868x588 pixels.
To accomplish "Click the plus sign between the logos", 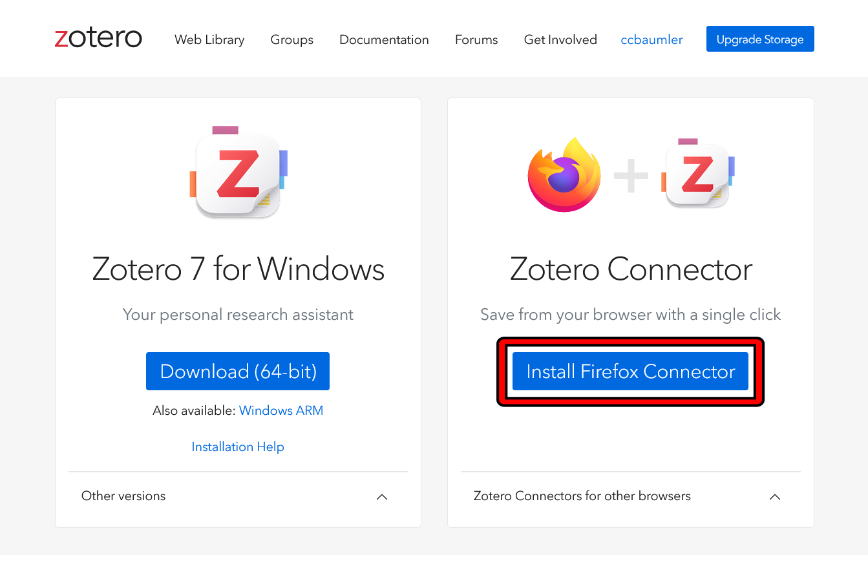I will tap(631, 175).
